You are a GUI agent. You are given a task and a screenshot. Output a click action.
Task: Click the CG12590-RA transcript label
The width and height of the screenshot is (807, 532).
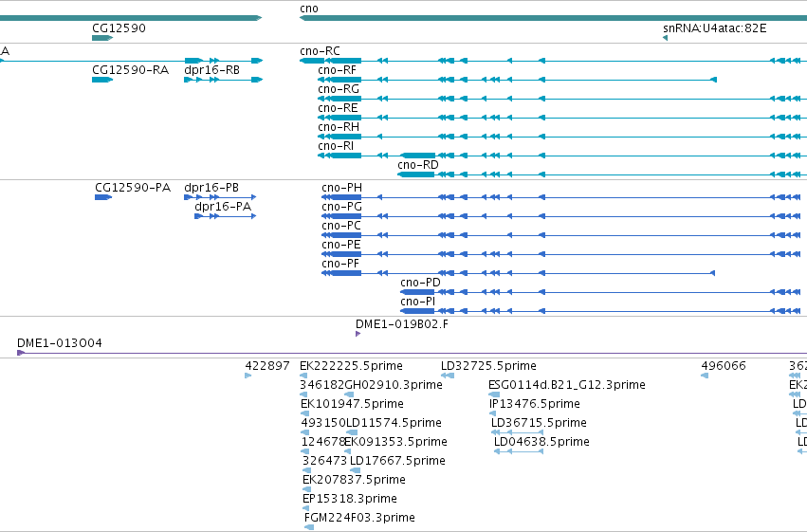(130, 70)
